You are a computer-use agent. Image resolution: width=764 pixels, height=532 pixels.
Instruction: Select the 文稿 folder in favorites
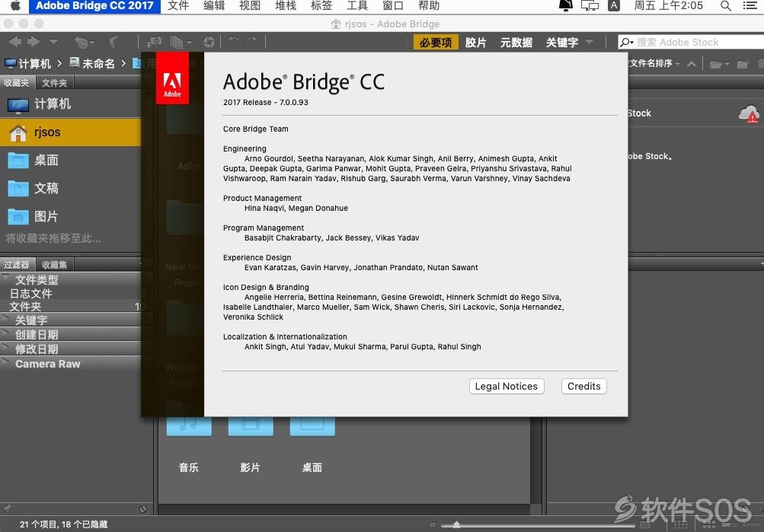[x=71, y=188]
